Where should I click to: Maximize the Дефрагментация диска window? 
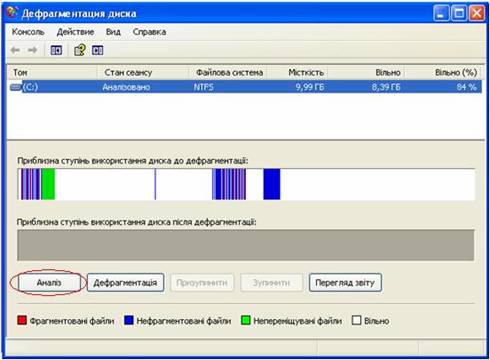[x=459, y=14]
